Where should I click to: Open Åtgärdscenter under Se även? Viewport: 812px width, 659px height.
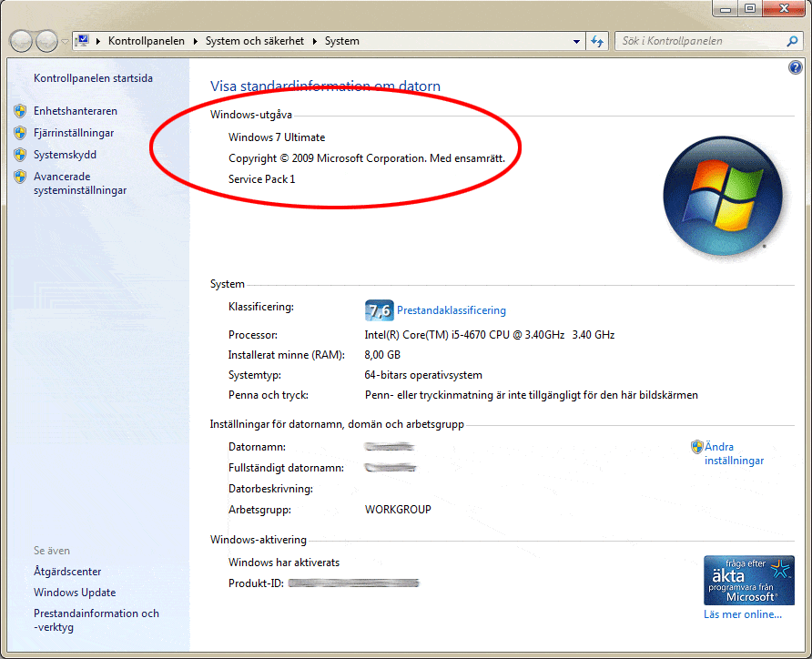coord(67,572)
